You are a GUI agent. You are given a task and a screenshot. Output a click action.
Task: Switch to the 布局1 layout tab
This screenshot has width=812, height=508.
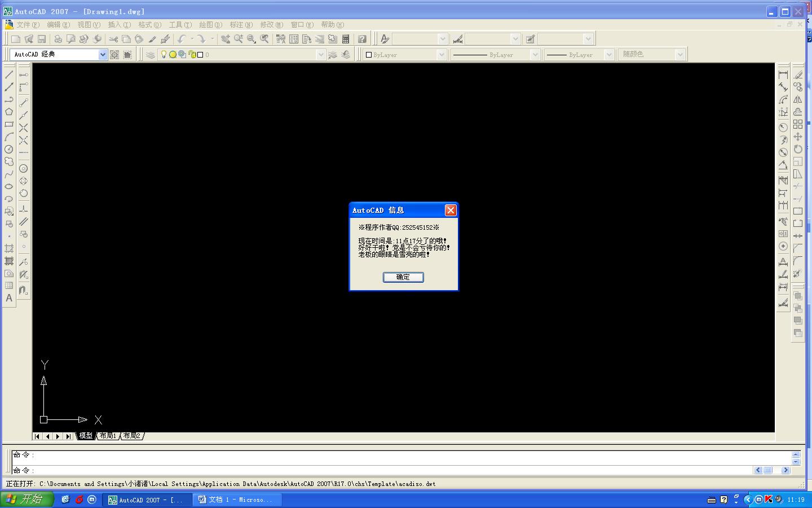[108, 436]
